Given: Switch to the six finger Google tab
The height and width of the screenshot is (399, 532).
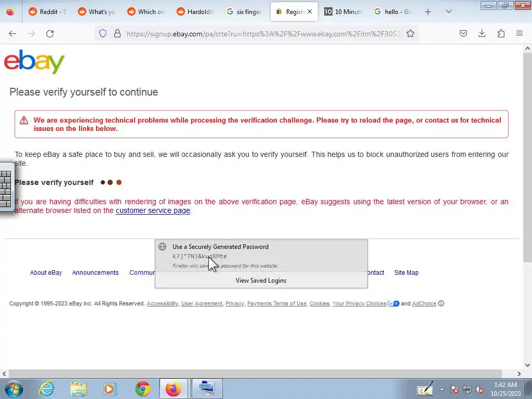Looking at the screenshot, I should point(245,11).
